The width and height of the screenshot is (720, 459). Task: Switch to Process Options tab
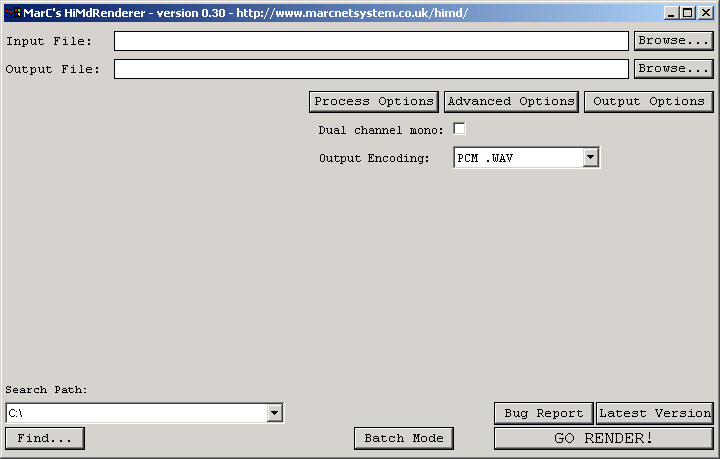tap(374, 101)
